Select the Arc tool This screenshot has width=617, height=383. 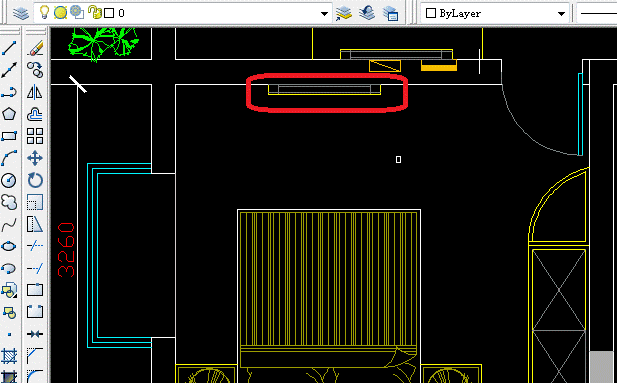click(x=9, y=158)
